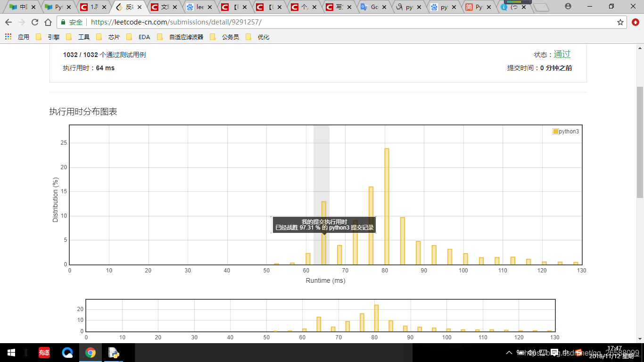The image size is (644, 362).
Task: Click the 我的提交执行用时 tooltip
Action: tap(324, 225)
